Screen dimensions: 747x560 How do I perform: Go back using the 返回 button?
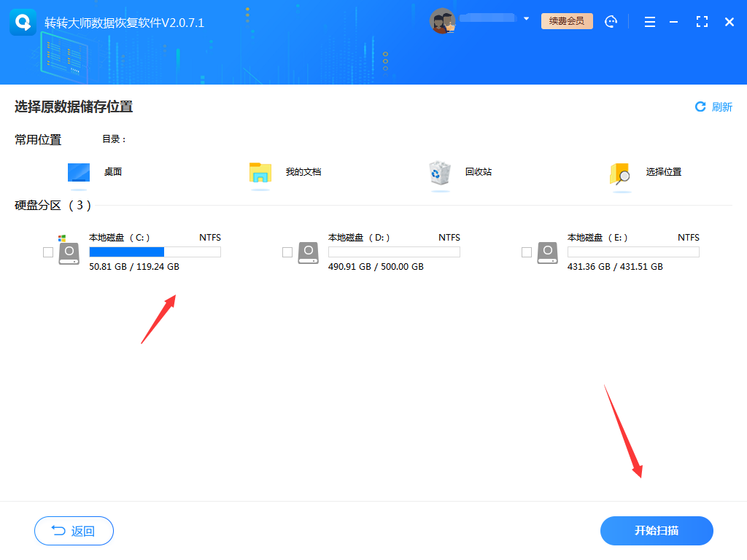click(74, 531)
